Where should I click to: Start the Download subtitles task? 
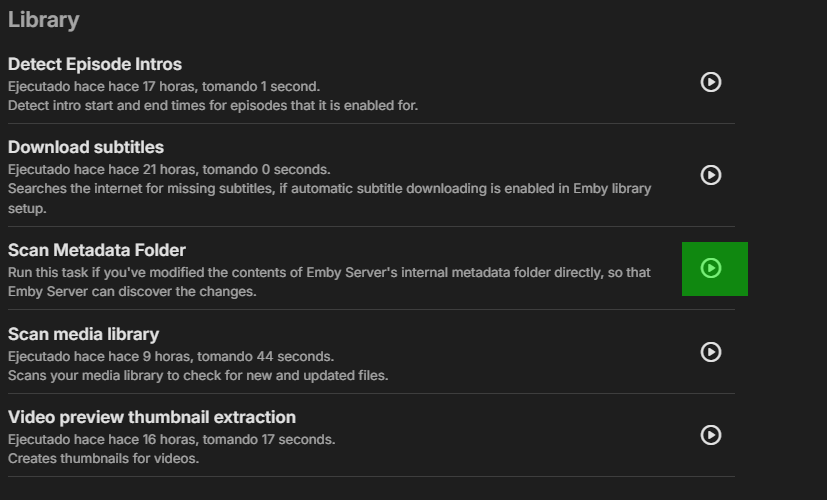pos(711,175)
